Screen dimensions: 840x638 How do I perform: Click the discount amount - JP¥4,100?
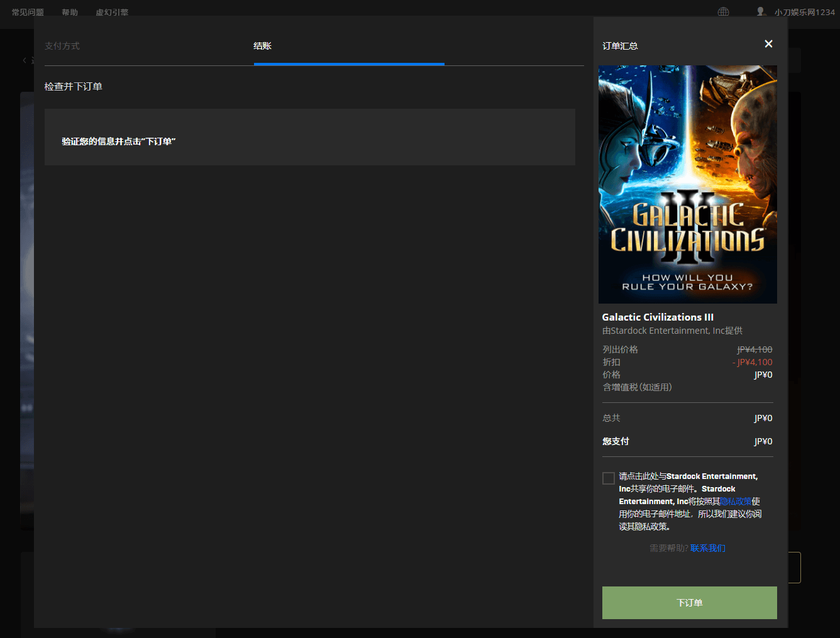753,362
